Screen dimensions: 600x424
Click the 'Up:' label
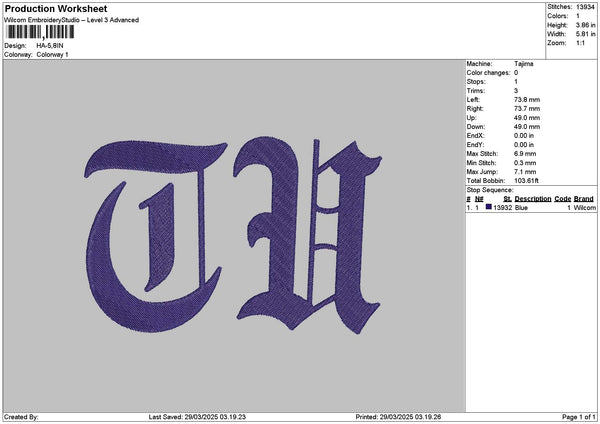[x=471, y=118]
